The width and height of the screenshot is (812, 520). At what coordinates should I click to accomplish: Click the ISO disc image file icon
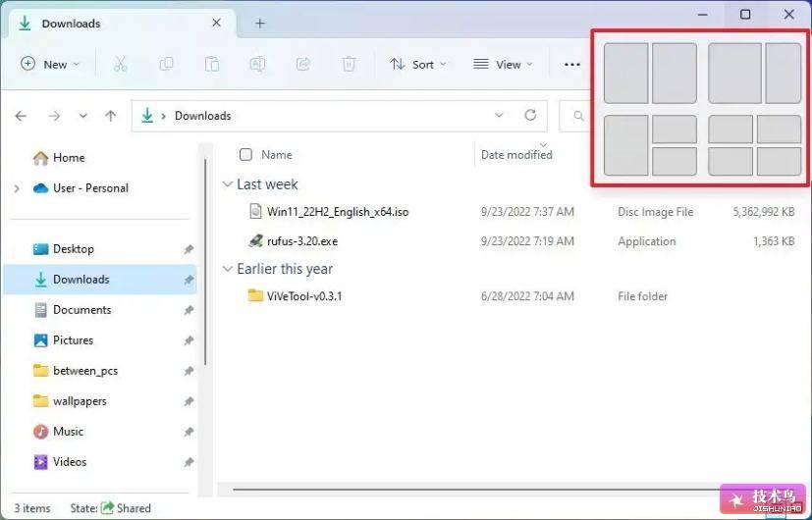[255, 211]
